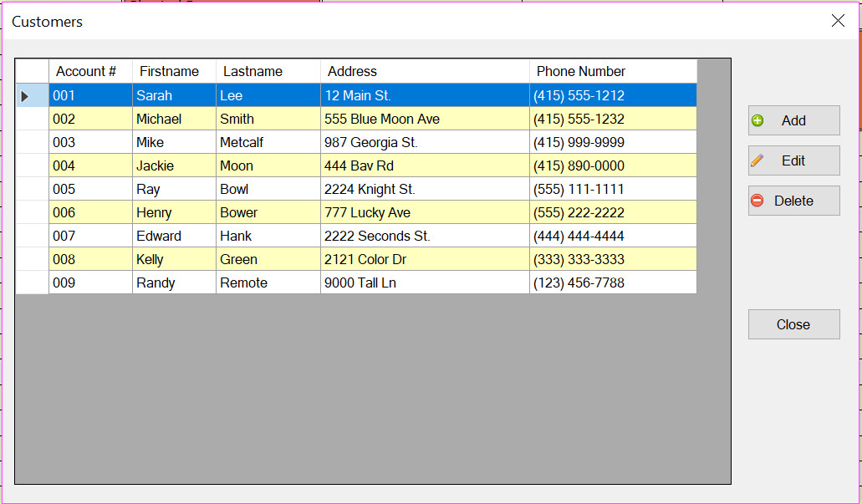The height and width of the screenshot is (504, 862).
Task: Click the pencil Edit icon
Action: click(x=757, y=160)
